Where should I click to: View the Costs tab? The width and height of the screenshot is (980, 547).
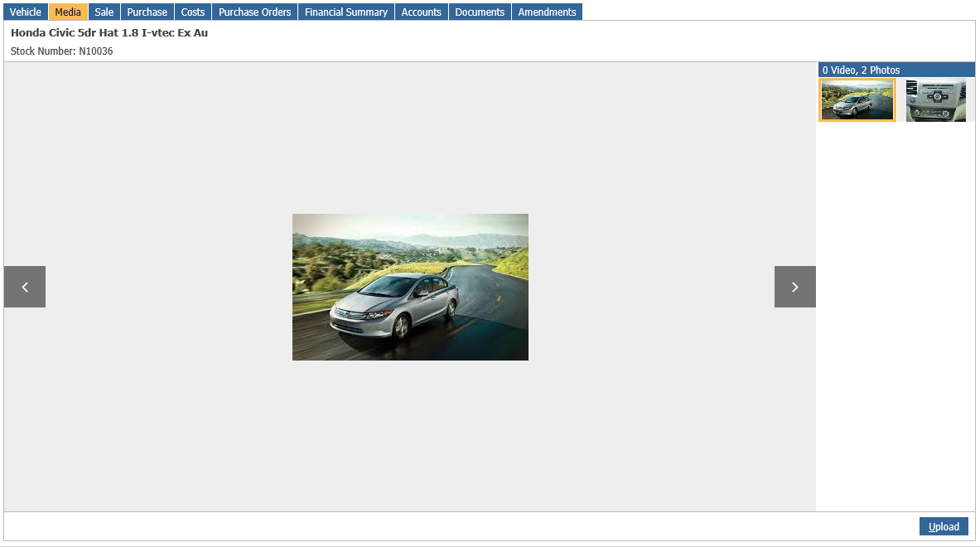[193, 12]
